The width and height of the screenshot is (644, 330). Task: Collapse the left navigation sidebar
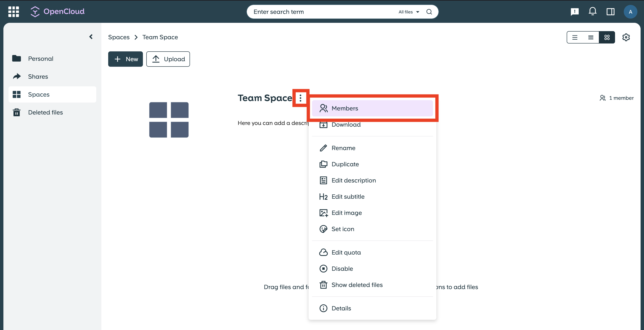(x=91, y=37)
